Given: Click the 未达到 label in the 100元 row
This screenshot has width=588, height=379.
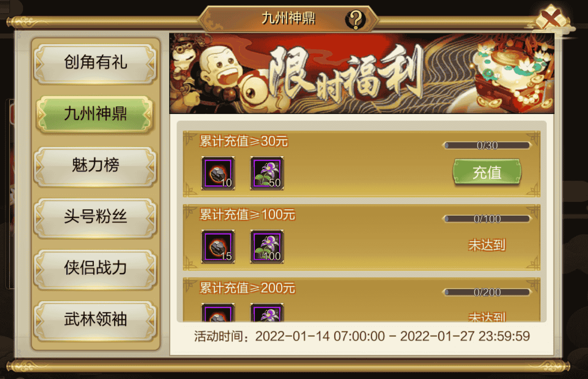Looking at the screenshot, I should (487, 245).
